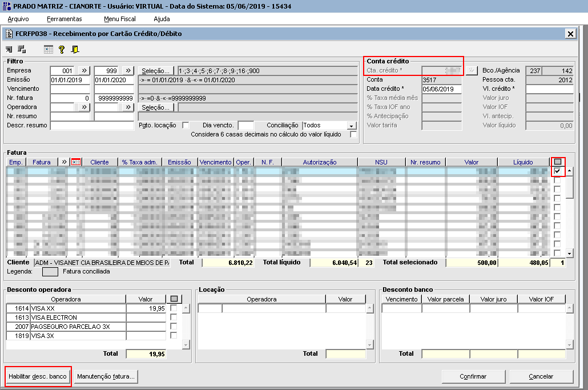Image resolution: width=588 pixels, height=390 pixels.
Task: Click the Líquido column header
Action: (x=523, y=162)
